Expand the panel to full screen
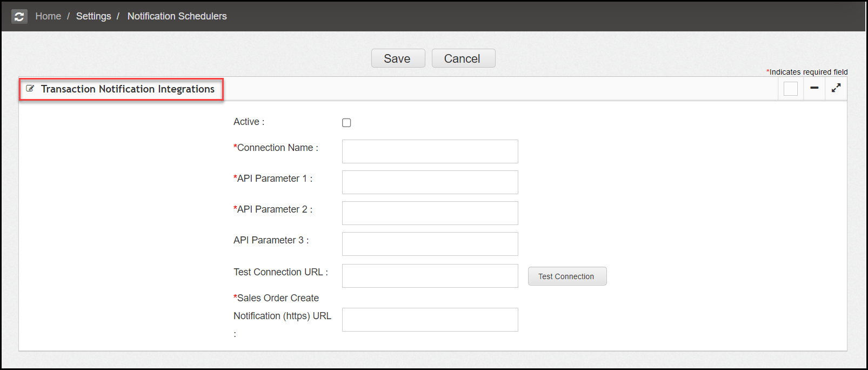The height and width of the screenshot is (370, 868). coord(836,88)
